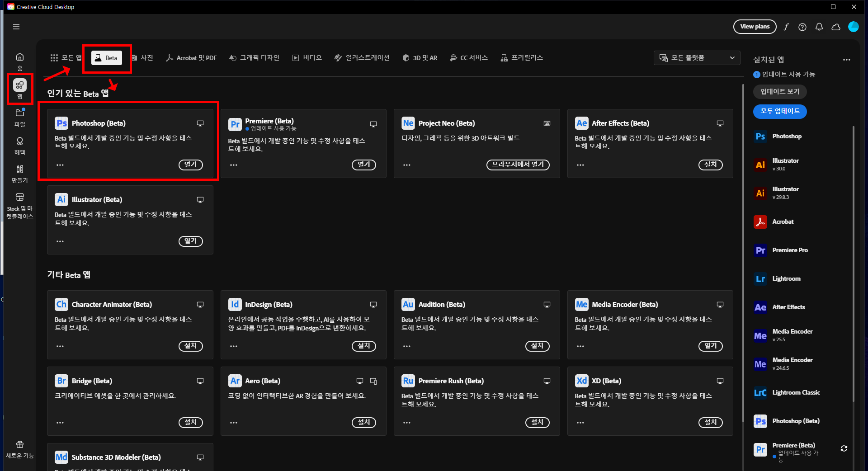Click the refresh icon next to Premiere (Beta)

(844, 448)
